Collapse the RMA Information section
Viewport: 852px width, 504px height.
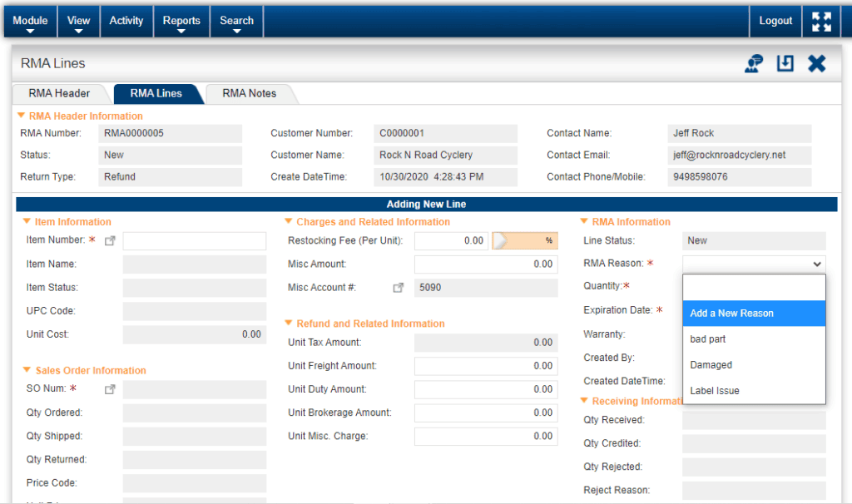[x=582, y=221]
